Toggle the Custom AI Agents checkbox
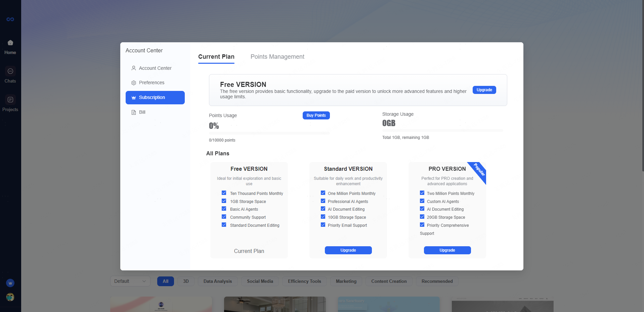Image resolution: width=644 pixels, height=312 pixels. tap(422, 201)
